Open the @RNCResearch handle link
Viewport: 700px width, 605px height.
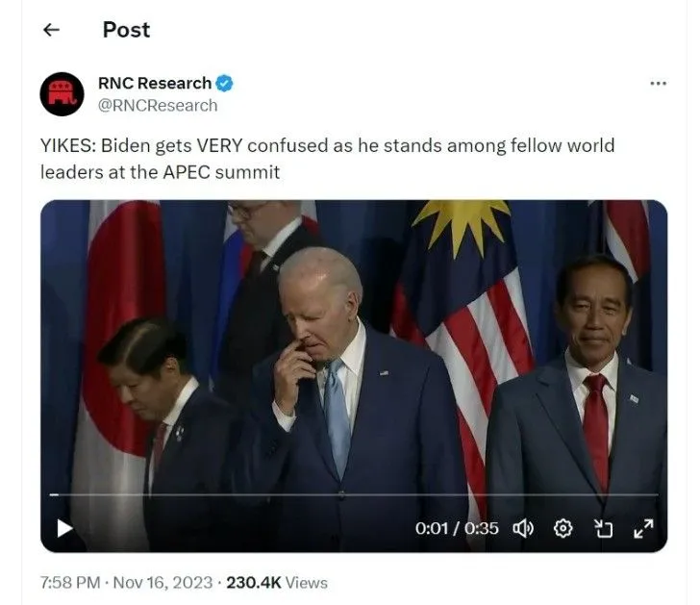[x=158, y=106]
